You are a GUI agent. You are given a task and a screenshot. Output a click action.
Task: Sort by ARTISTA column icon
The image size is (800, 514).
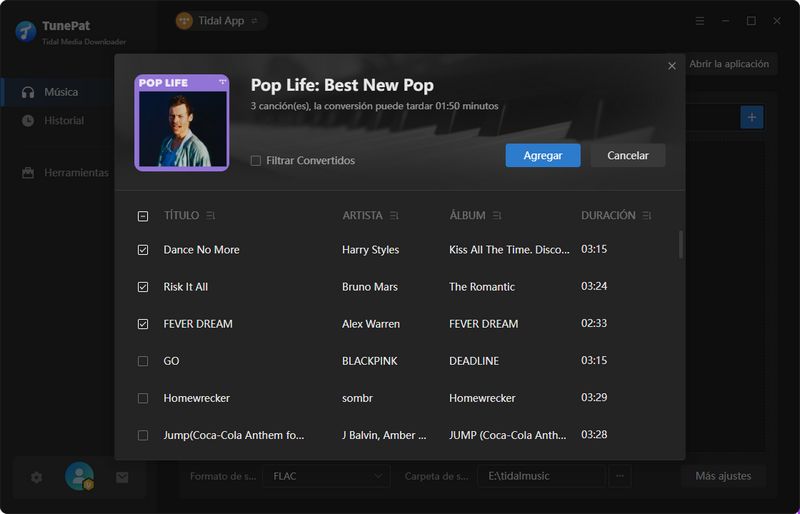pos(394,216)
